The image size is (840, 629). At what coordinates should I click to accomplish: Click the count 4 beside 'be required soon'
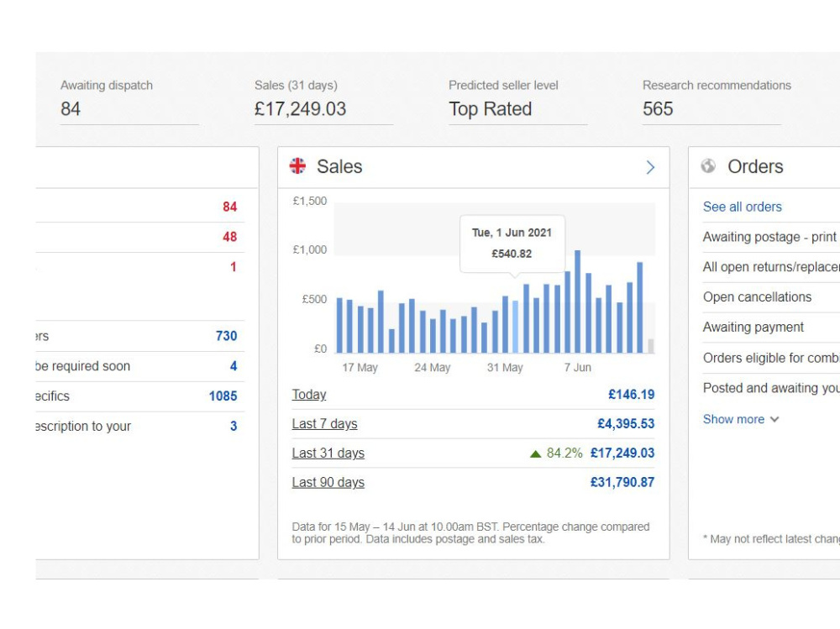234,366
